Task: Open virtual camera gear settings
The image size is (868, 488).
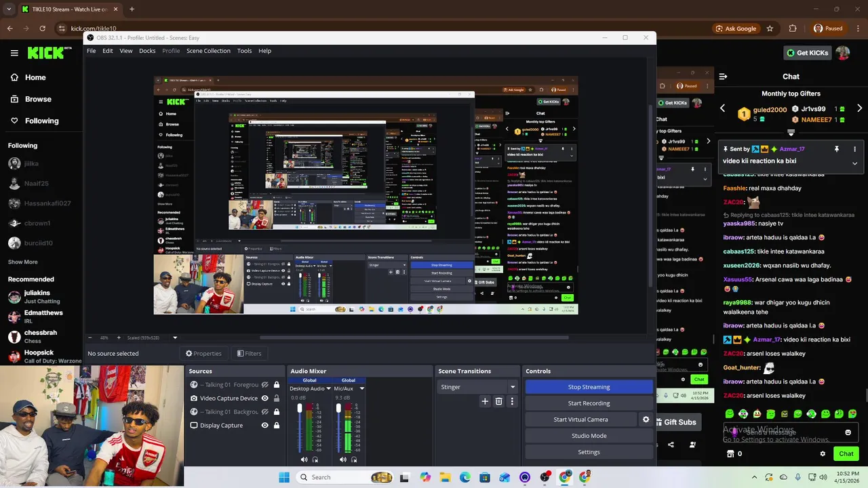Action: tap(646, 420)
